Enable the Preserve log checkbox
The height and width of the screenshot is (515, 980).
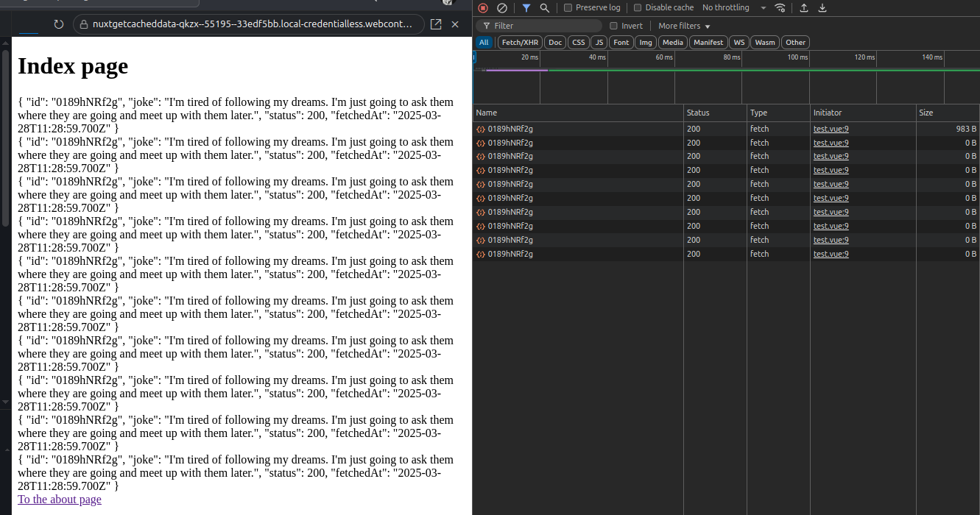tap(568, 8)
